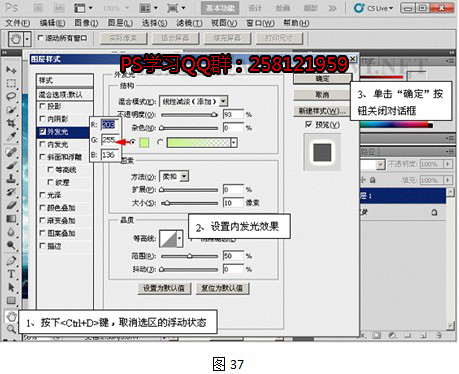Enable the 斜面和浮雕 style checkbox
Screen dimensions: 459x374
(x=42, y=157)
